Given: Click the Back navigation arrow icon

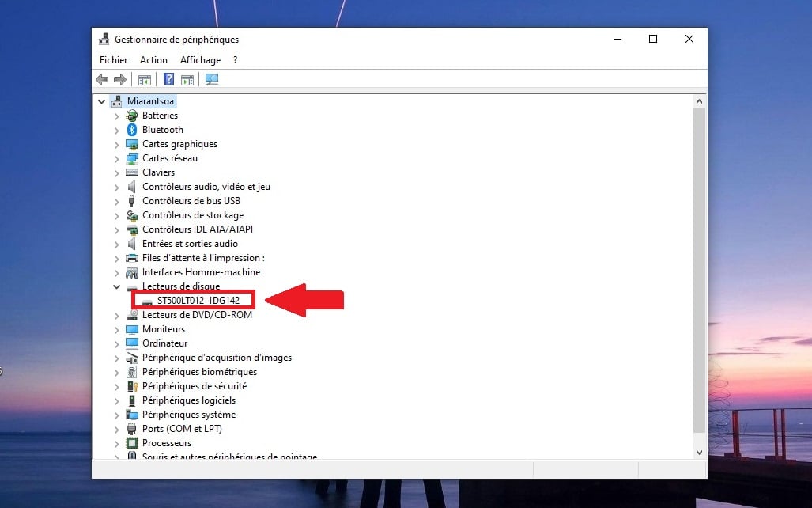Looking at the screenshot, I should pos(101,79).
